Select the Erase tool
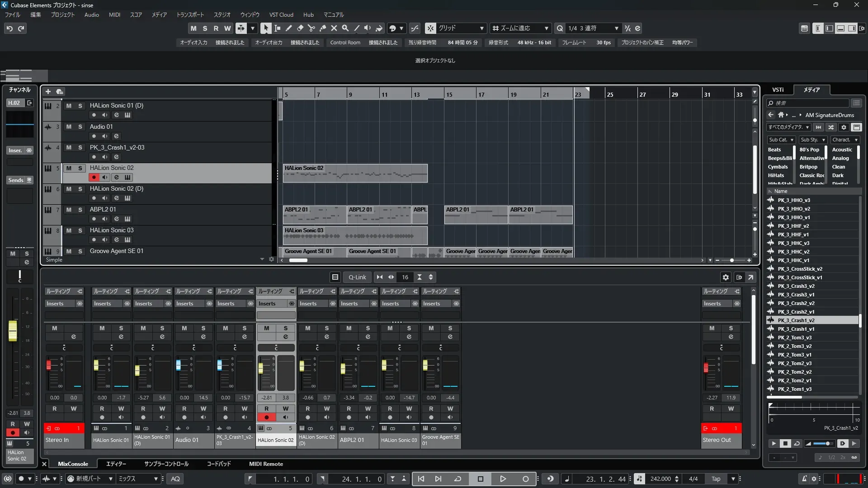Screen dimensions: 868x488 click(300, 28)
